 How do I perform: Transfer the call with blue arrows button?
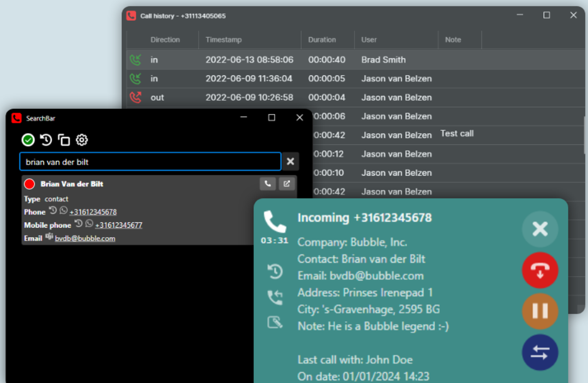(x=540, y=352)
